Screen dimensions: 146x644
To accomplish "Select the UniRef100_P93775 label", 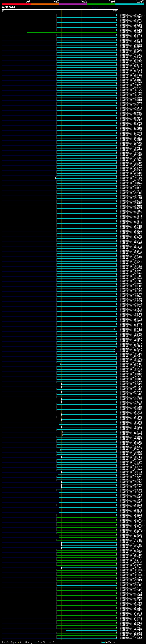I will point(131,48).
